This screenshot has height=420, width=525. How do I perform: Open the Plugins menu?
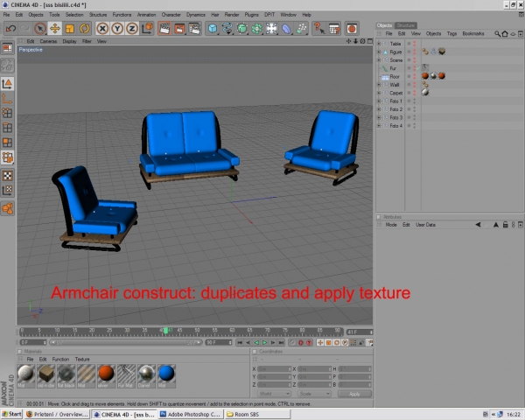click(251, 15)
